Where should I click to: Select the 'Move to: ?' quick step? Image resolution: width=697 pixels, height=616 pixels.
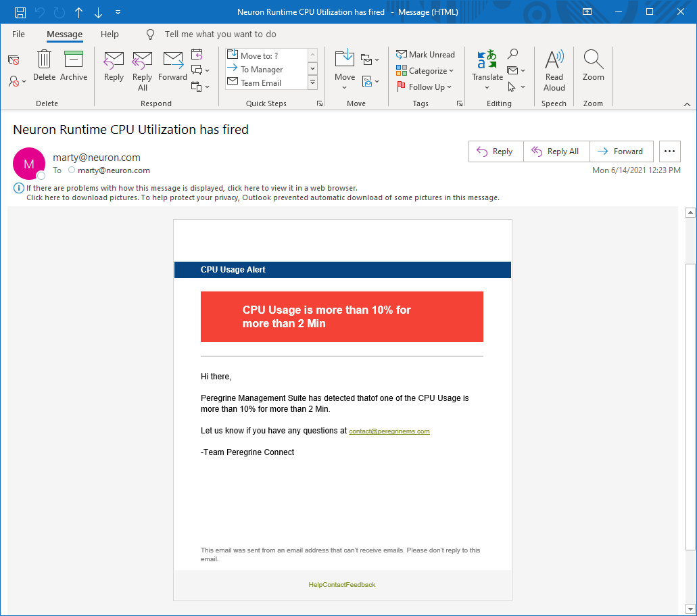[x=266, y=55]
